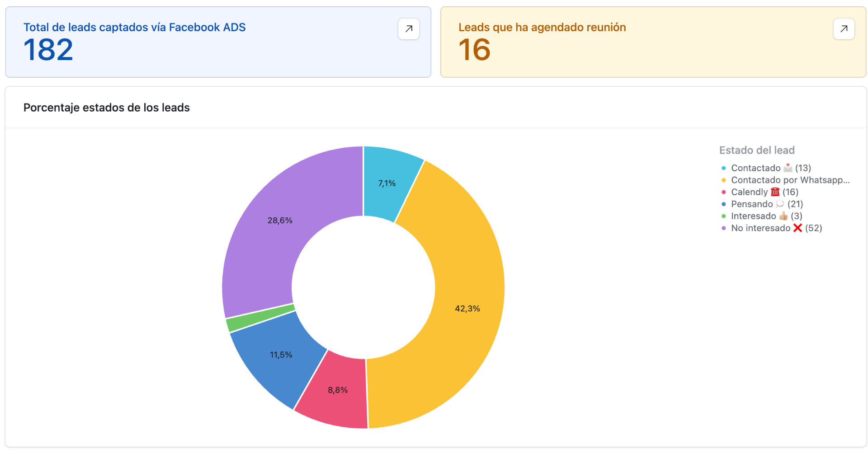Viewport: 868px width, 454px height.
Task: Toggle 'Calendly (16)' legend entry
Action: coord(760,192)
